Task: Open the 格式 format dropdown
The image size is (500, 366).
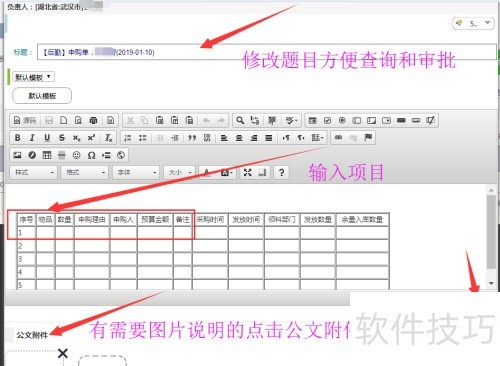Action: point(85,172)
